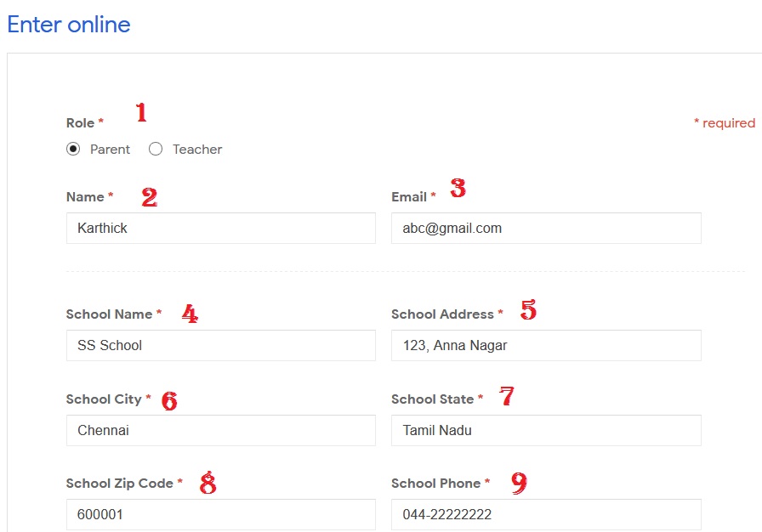Click the red number 1 annotation

pyautogui.click(x=141, y=112)
